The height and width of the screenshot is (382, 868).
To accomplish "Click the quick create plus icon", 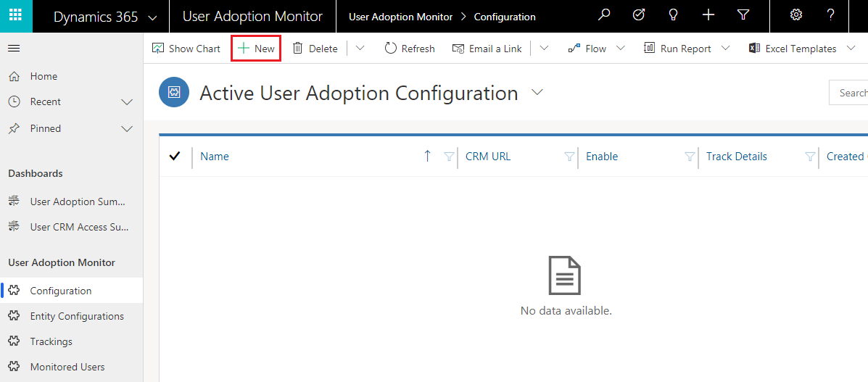I will coord(708,15).
